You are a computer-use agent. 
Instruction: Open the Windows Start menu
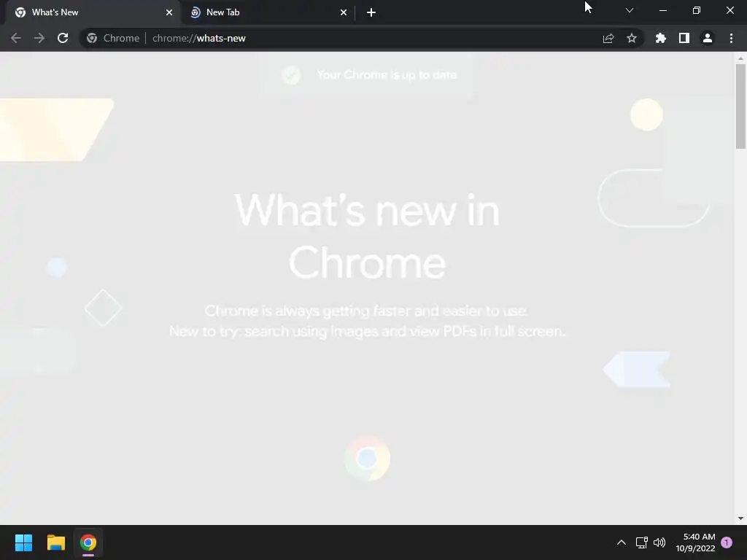click(23, 542)
